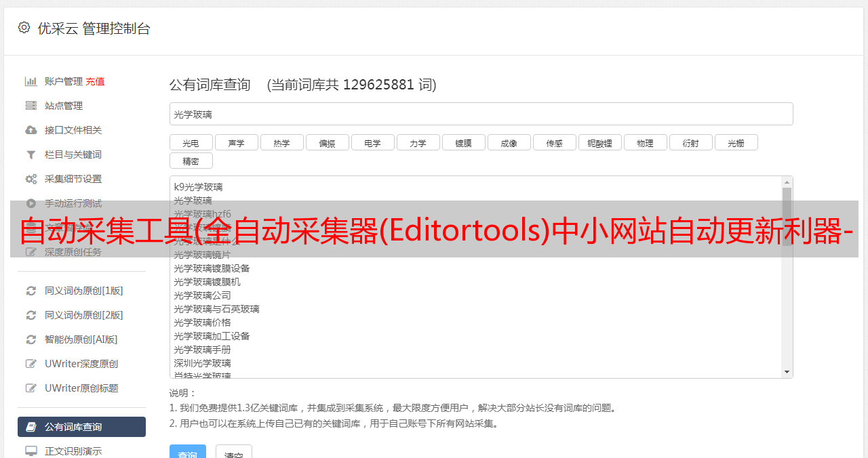Select result row 光学玻璃镀膜设备

coord(212,268)
